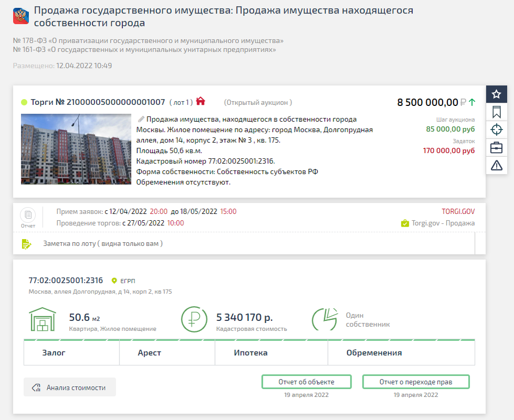Click the address Москва, аллея Долгопрудная line

[100, 292]
